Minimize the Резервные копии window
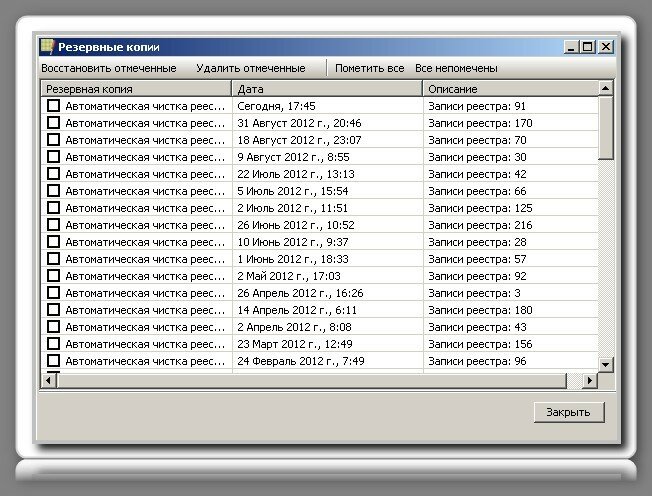 (571, 47)
